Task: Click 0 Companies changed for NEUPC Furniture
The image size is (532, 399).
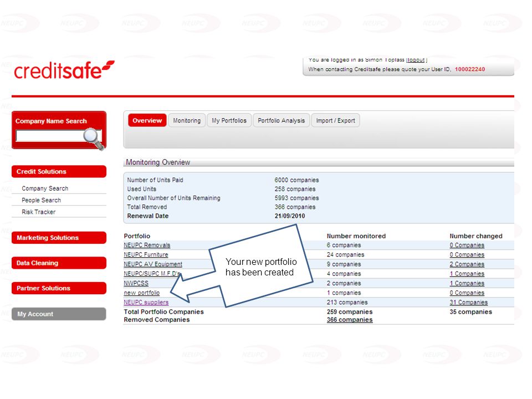Action: click(x=467, y=254)
